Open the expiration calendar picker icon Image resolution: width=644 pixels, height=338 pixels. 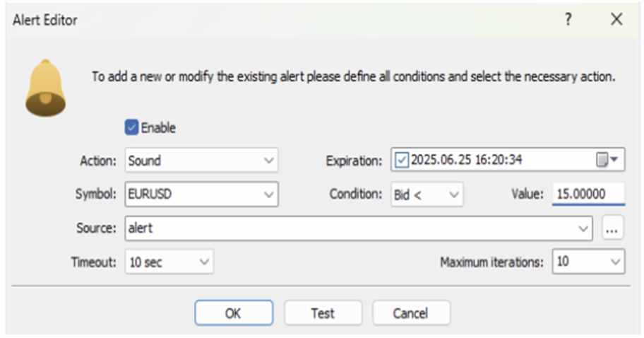pyautogui.click(x=607, y=161)
